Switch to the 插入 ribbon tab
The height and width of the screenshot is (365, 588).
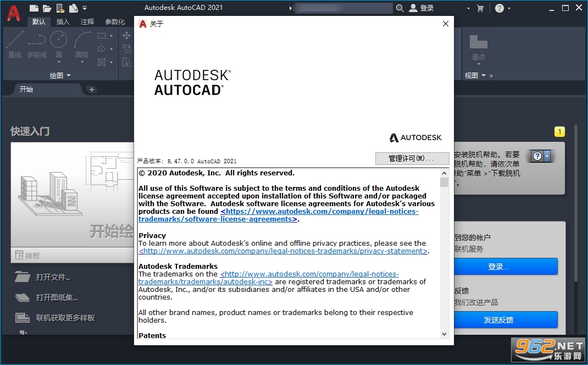[x=63, y=22]
